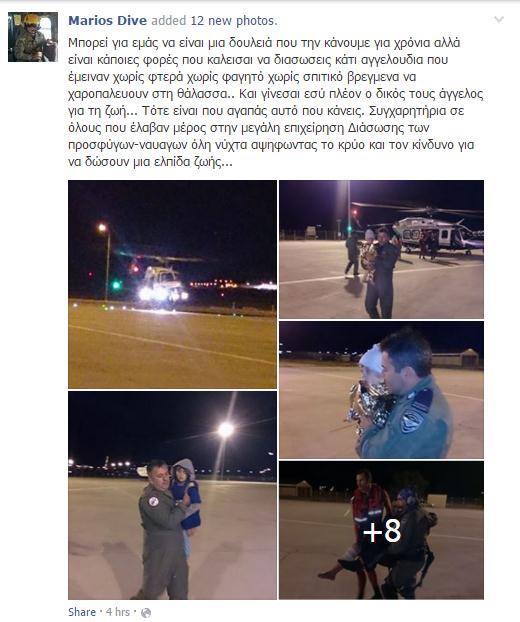
Task: Open photo of man carrying child in blue
Action: click(x=172, y=495)
